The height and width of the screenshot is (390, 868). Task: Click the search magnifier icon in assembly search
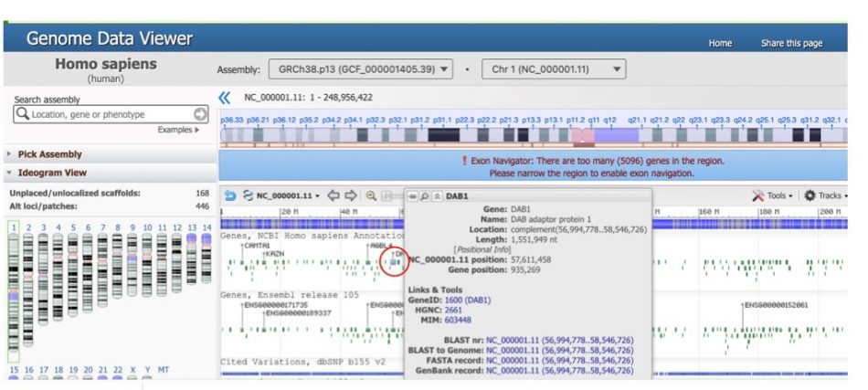22,114
